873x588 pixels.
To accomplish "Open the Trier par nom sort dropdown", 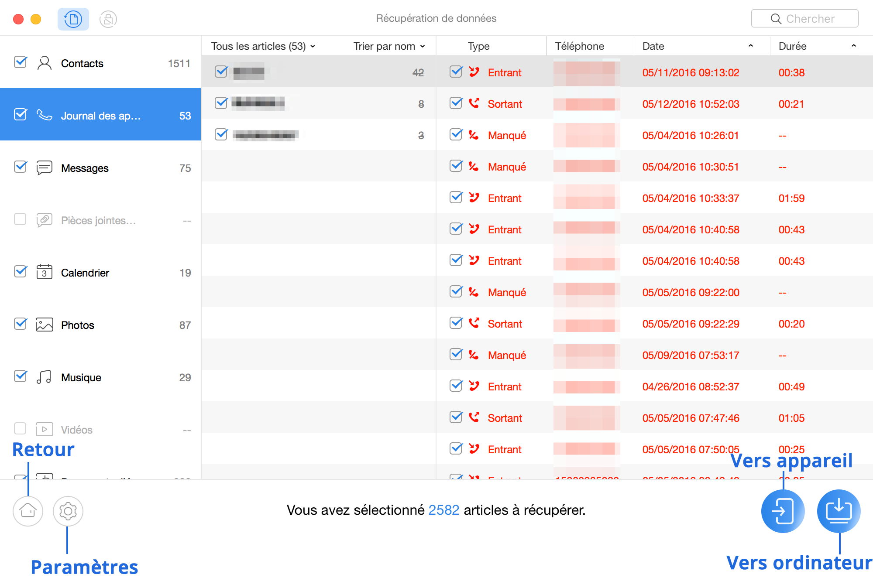I will [x=389, y=46].
